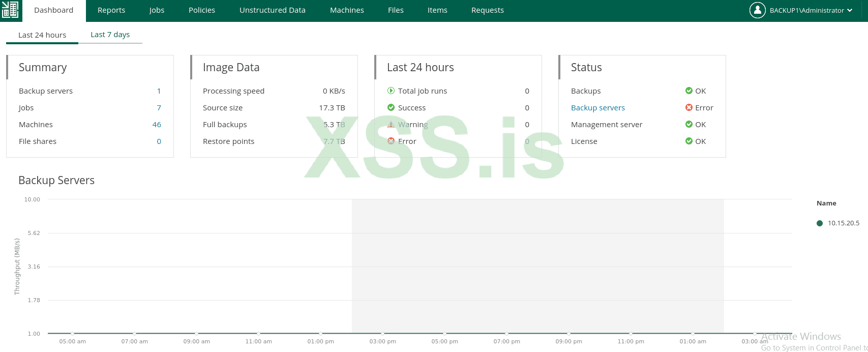This screenshot has height=352, width=868.
Task: Go to the Items tab
Action: coord(437,11)
